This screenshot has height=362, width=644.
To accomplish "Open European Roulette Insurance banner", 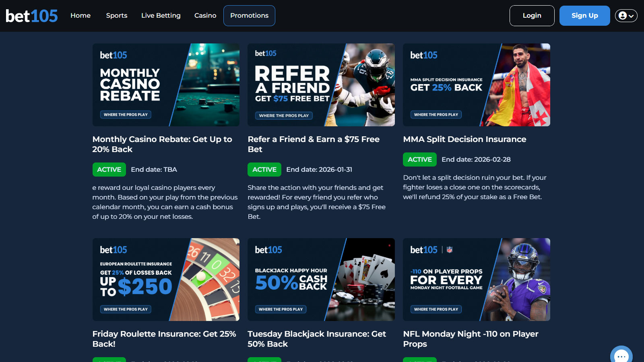I will (166, 280).
